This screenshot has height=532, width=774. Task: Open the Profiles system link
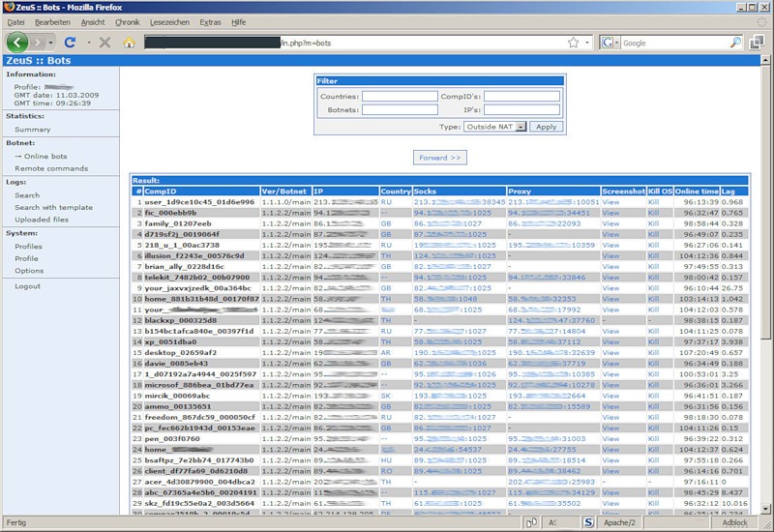click(x=28, y=247)
